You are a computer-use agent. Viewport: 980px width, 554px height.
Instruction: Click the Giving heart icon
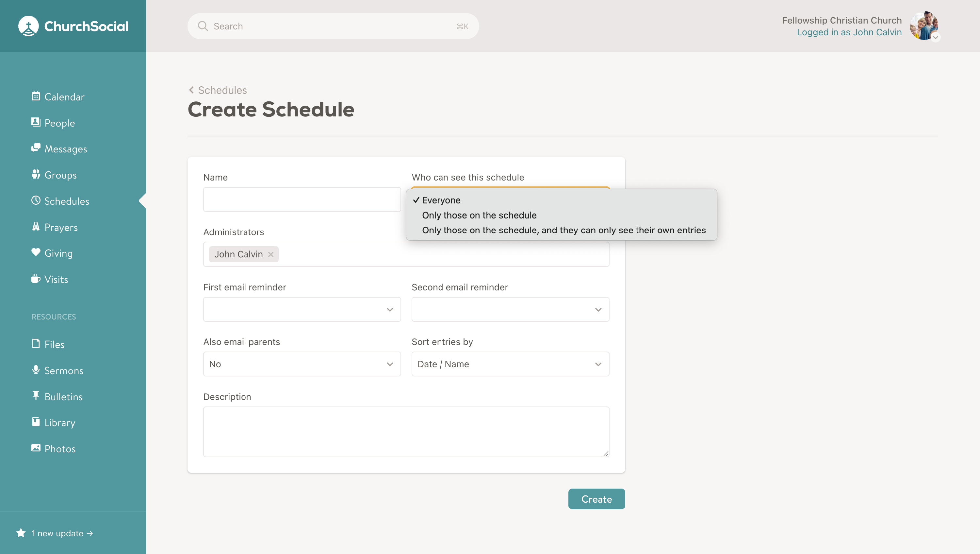36,252
